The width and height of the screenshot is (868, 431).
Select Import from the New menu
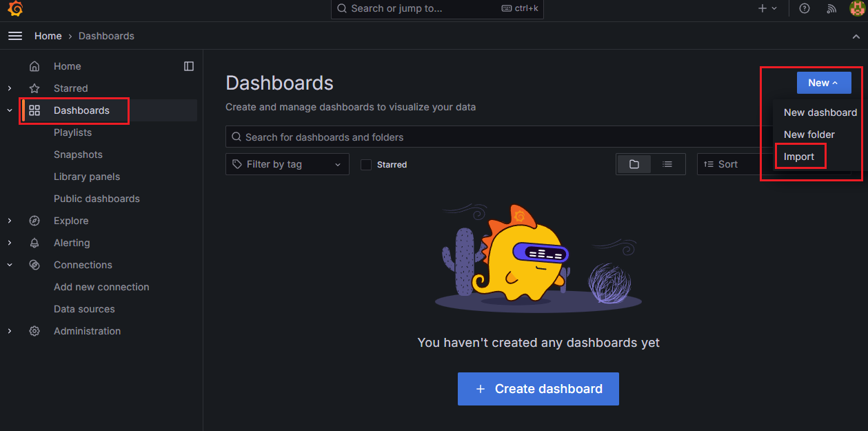pyautogui.click(x=799, y=157)
